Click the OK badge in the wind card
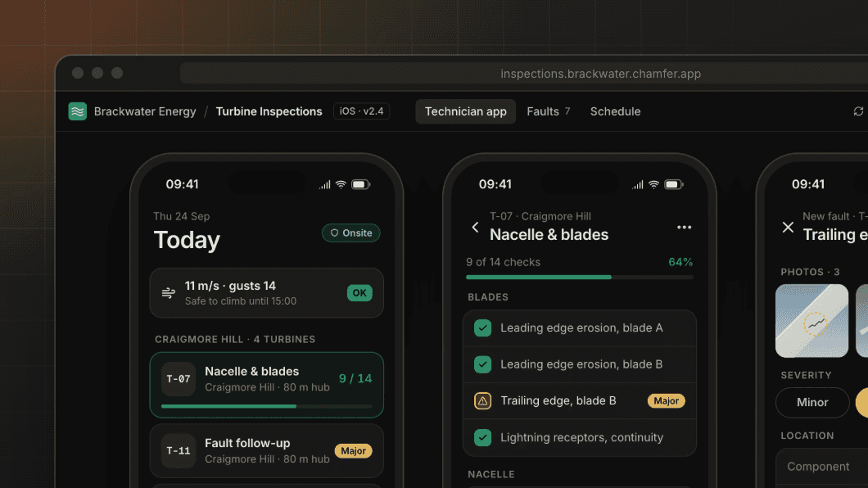868x488 pixels. coord(359,292)
